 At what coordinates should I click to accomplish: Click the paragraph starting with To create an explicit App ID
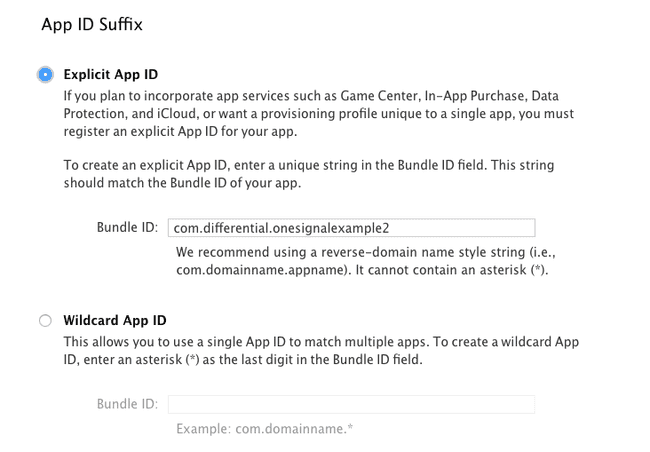(x=309, y=174)
